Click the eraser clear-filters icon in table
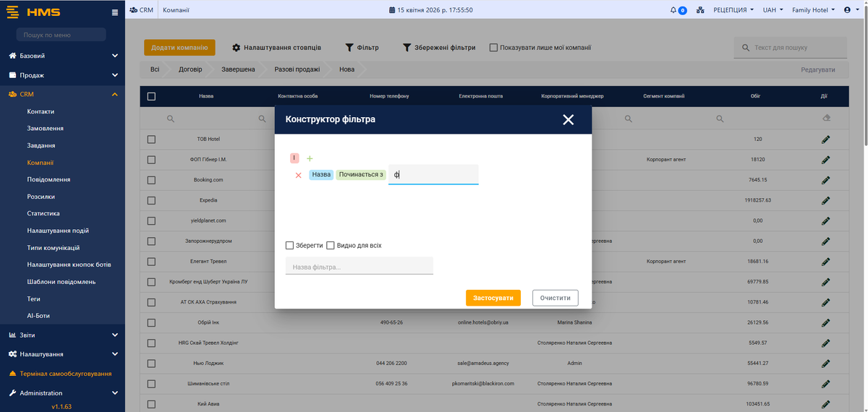The image size is (868, 412). (x=826, y=119)
